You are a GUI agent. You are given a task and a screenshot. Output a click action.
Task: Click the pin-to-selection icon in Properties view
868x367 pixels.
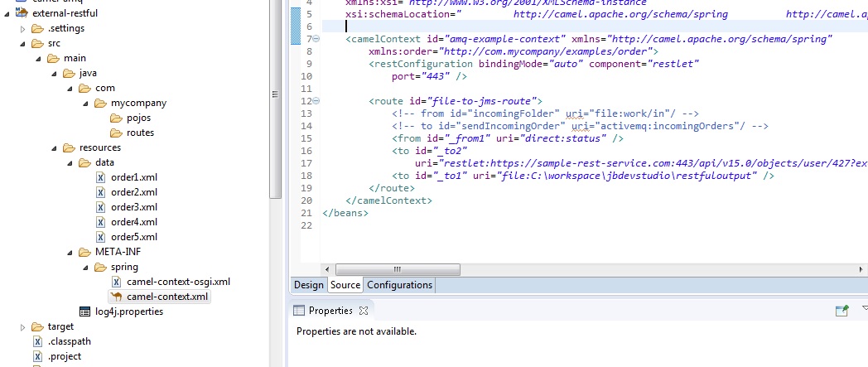click(841, 311)
